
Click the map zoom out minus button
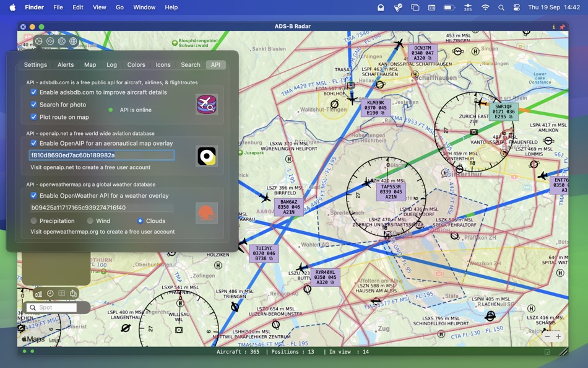click(x=547, y=336)
